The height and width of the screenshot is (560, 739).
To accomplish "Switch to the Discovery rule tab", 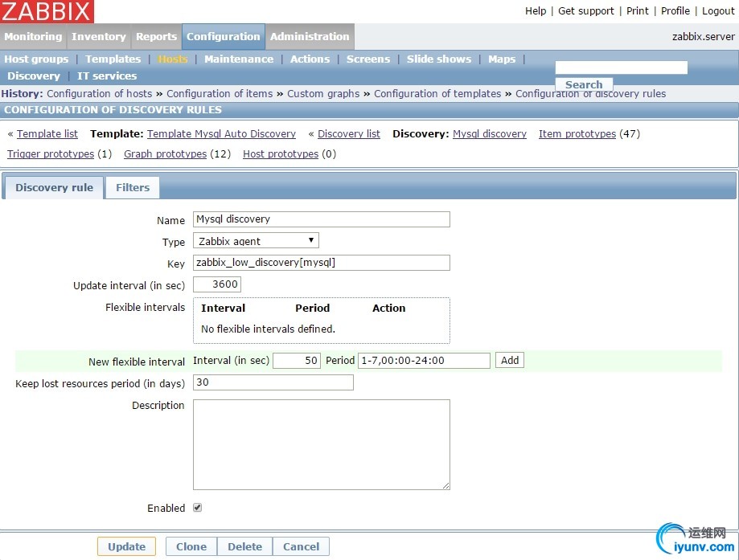I will coord(54,187).
